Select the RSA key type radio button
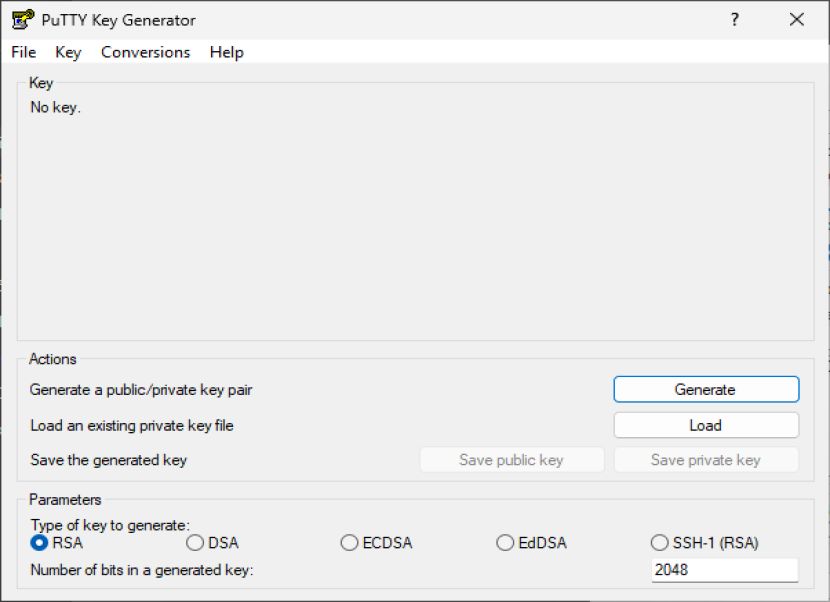Screen dimensions: 830x602 pos(39,543)
